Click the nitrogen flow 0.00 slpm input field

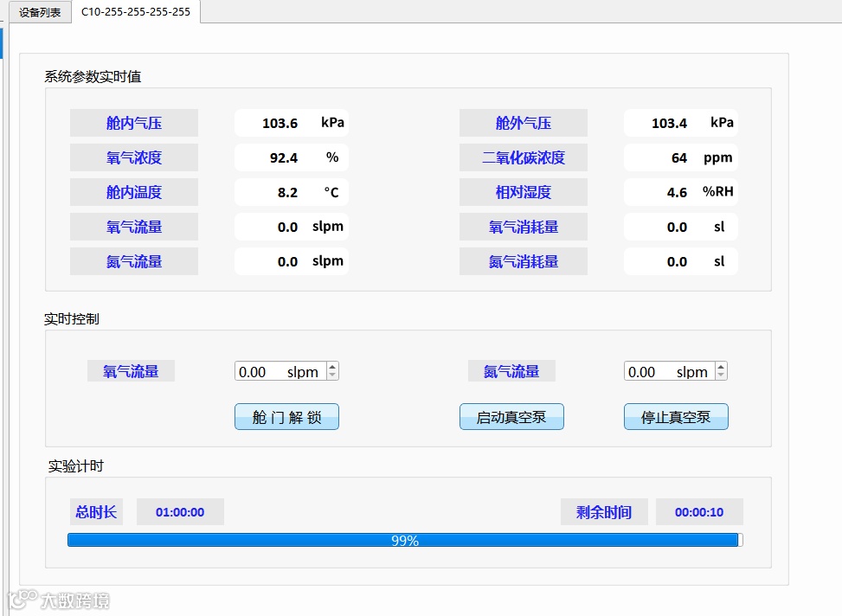tap(666, 370)
